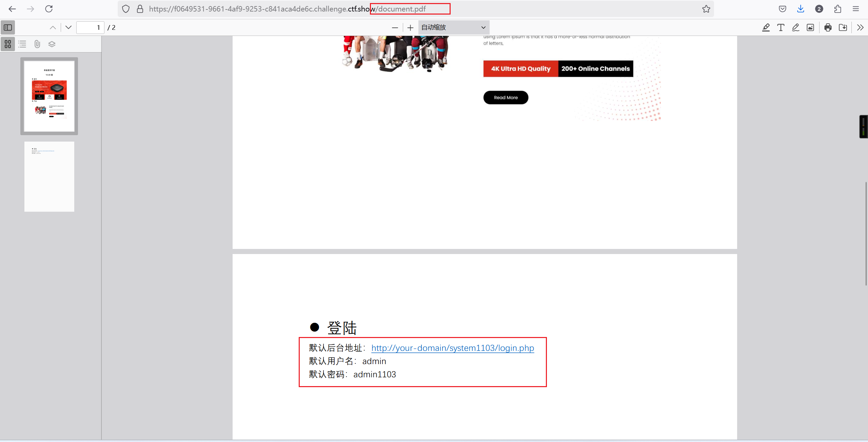Open the Firefox application hamburger menu

tap(856, 9)
